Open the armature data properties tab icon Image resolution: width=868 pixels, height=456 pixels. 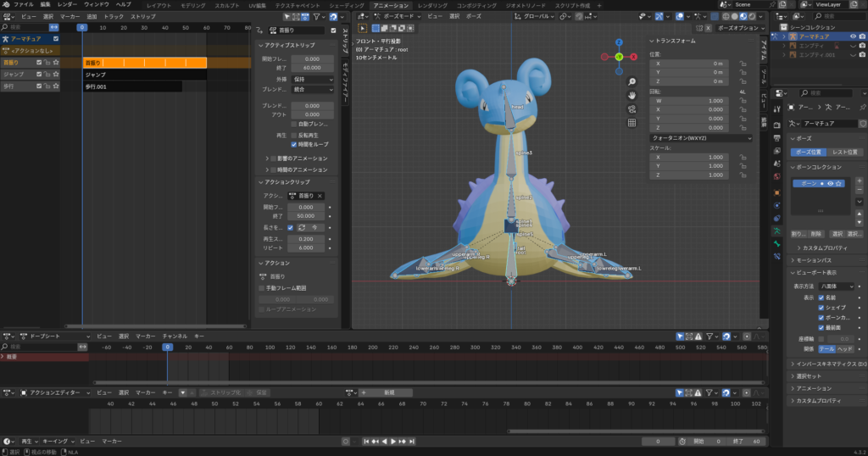[776, 230]
